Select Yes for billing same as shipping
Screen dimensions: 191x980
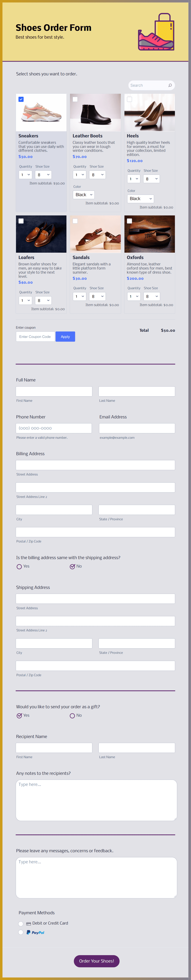[x=19, y=567]
